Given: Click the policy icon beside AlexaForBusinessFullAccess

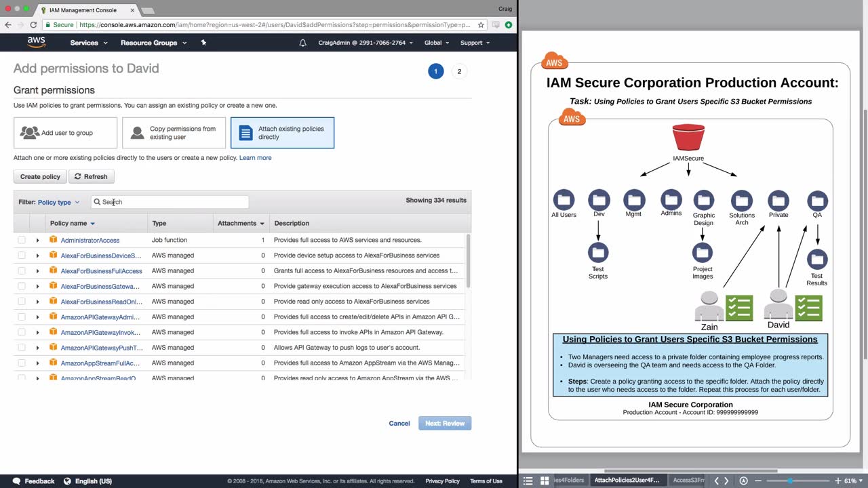Looking at the screenshot, I should pyautogui.click(x=53, y=270).
